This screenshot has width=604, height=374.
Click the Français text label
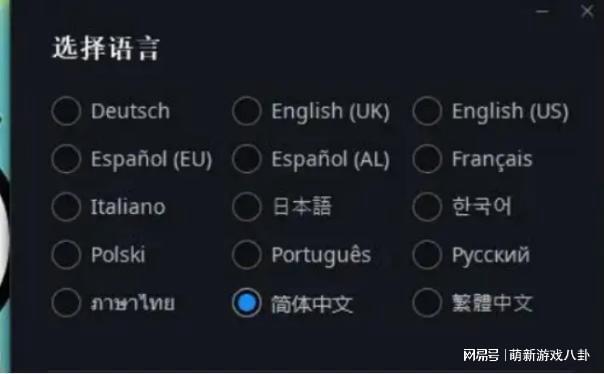(492, 159)
